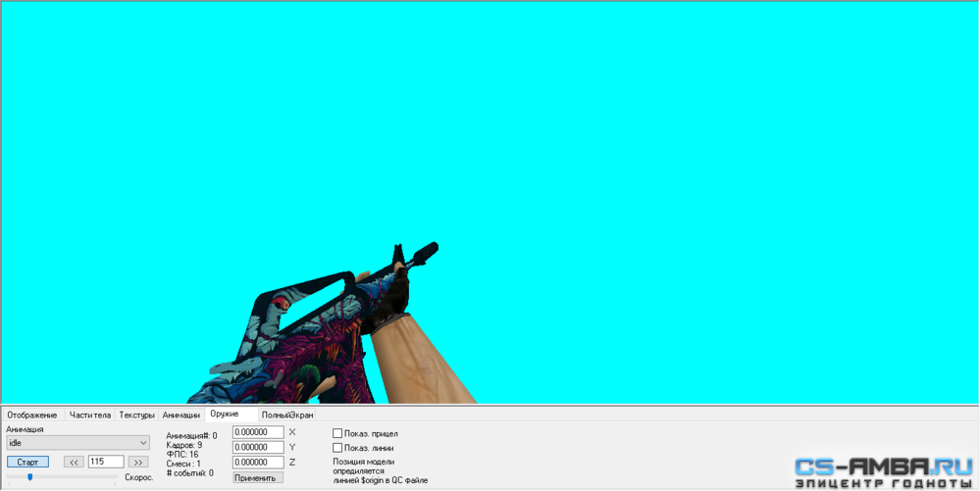
Task: Click the '# событий: 0' text
Action: pyautogui.click(x=190, y=473)
